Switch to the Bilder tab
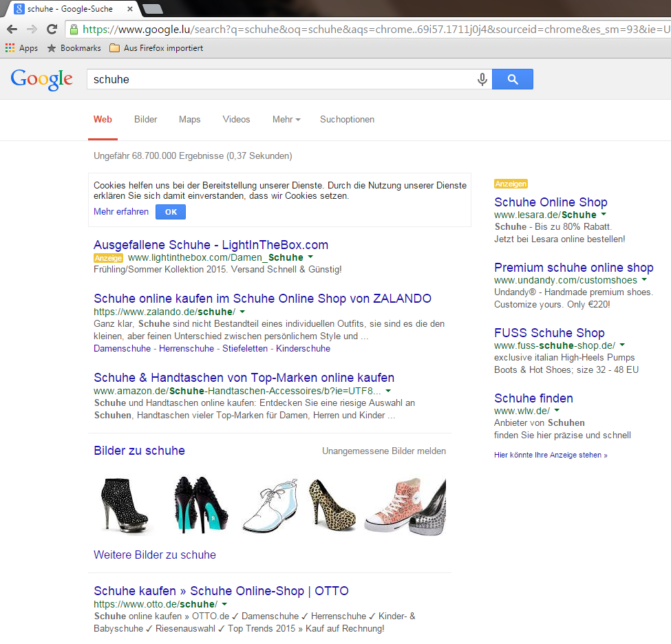Screen dimensions: 671x644 tap(145, 120)
